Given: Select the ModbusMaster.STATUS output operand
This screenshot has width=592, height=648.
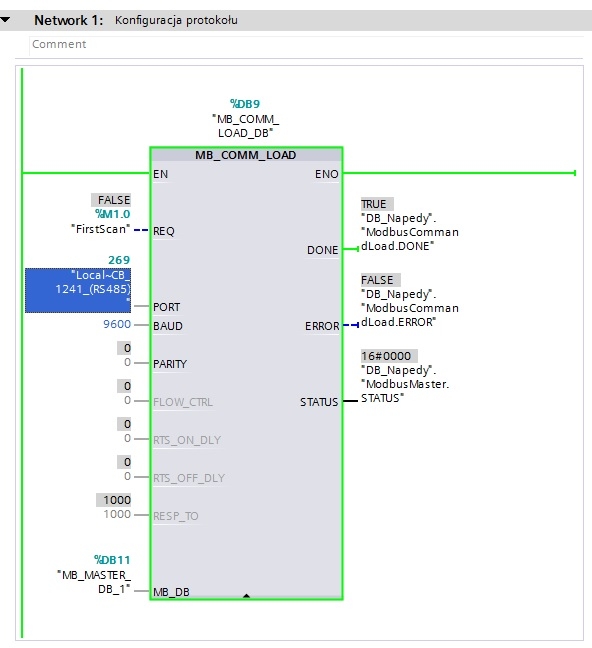Looking at the screenshot, I should 405,384.
